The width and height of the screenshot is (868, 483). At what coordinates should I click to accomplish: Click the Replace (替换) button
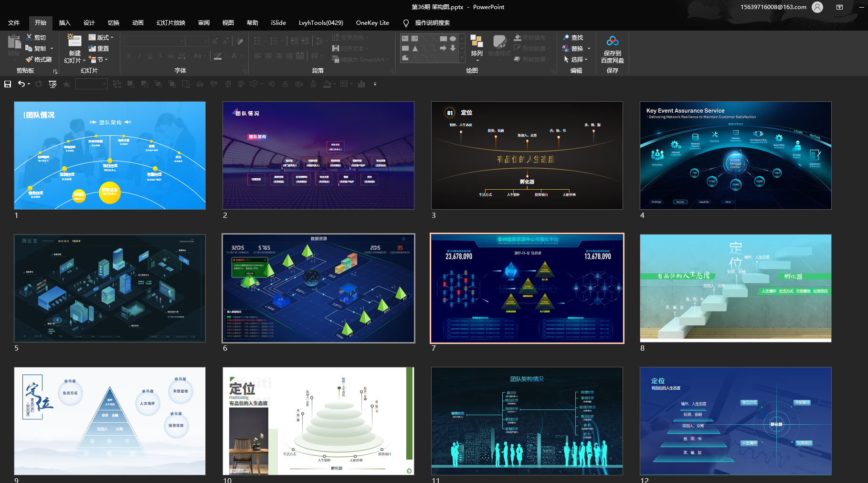pyautogui.click(x=572, y=48)
